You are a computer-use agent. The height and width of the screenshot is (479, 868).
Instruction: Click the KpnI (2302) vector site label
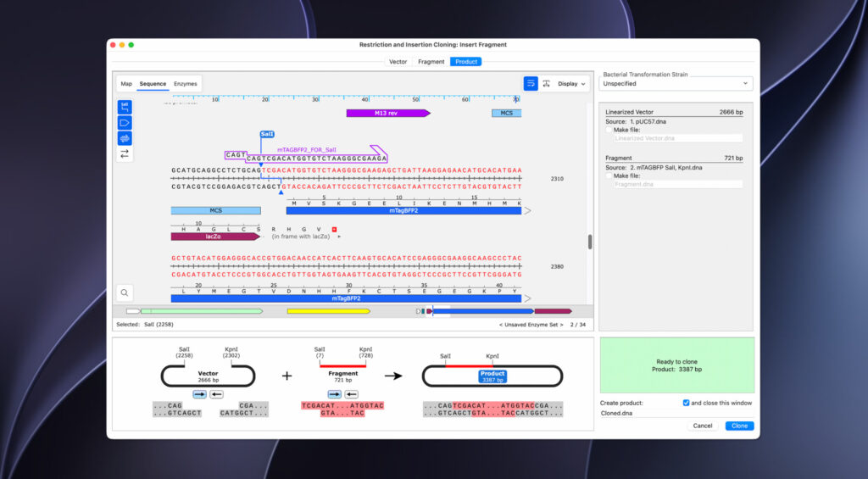pos(231,352)
